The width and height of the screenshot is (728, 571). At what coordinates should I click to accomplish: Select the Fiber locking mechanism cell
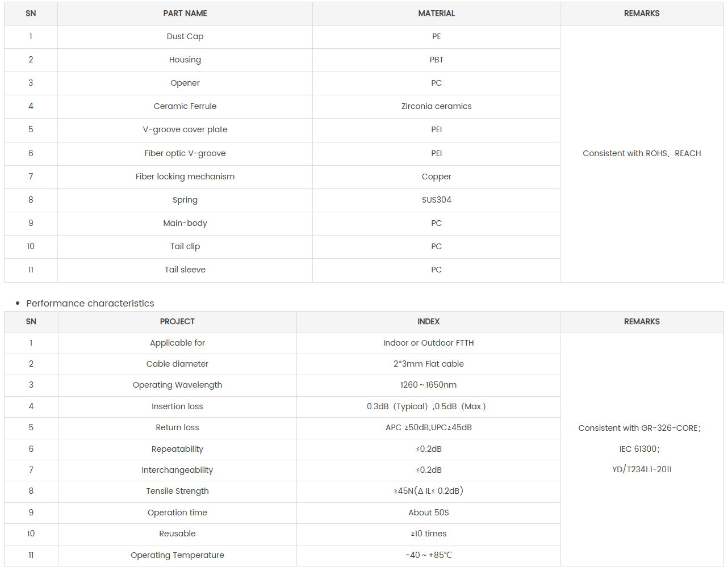coord(185,177)
